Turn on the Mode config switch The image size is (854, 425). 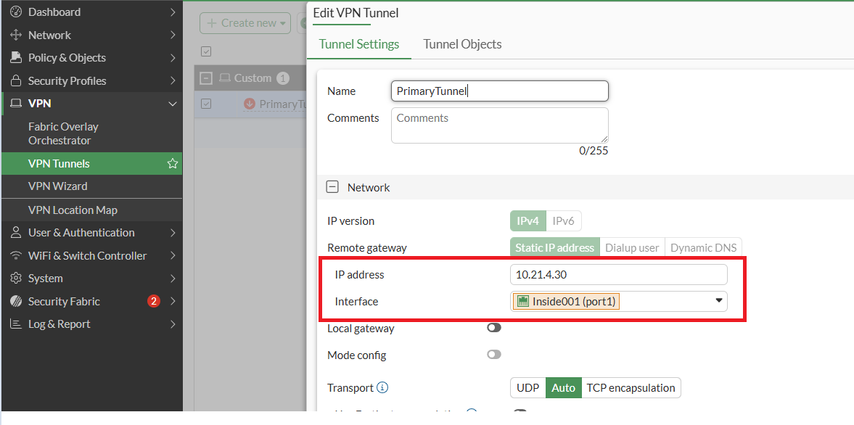[494, 355]
